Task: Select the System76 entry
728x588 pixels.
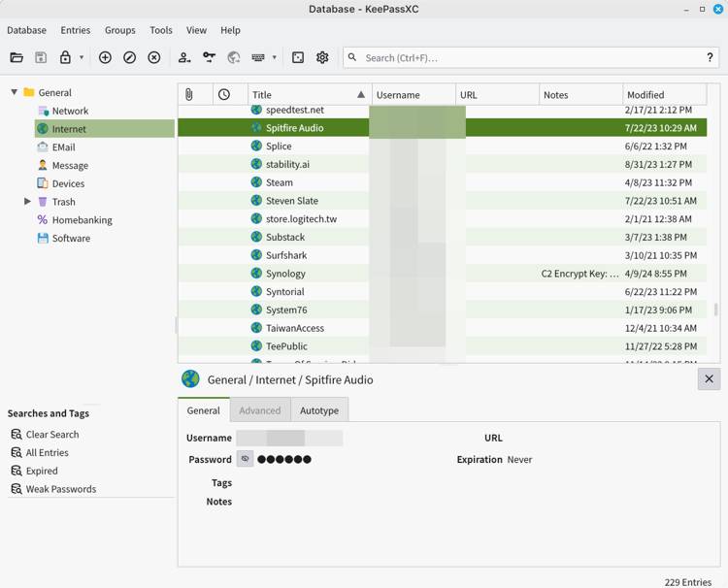Action: point(442,310)
